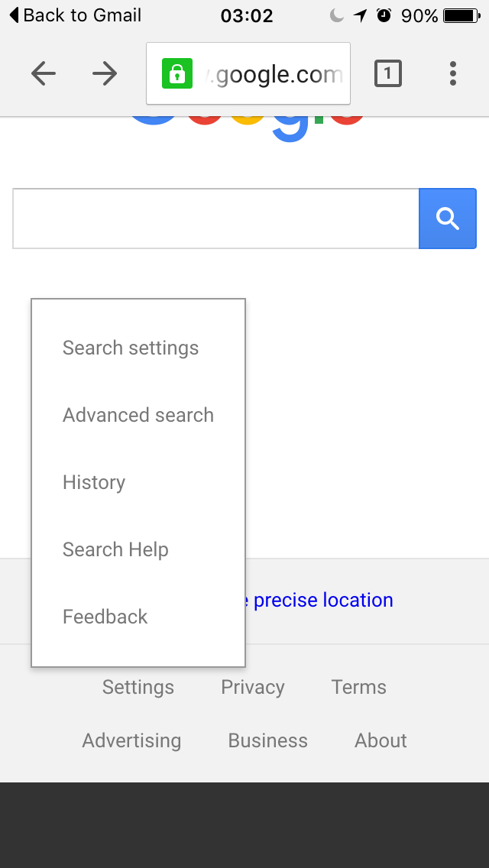Open the Terms footer link
The height and width of the screenshot is (868, 489).
tap(359, 688)
